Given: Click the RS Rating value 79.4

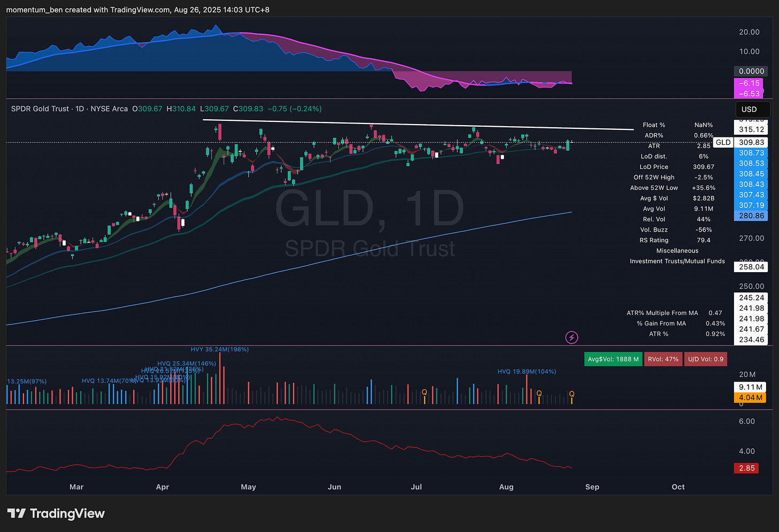Looking at the screenshot, I should click(704, 240).
